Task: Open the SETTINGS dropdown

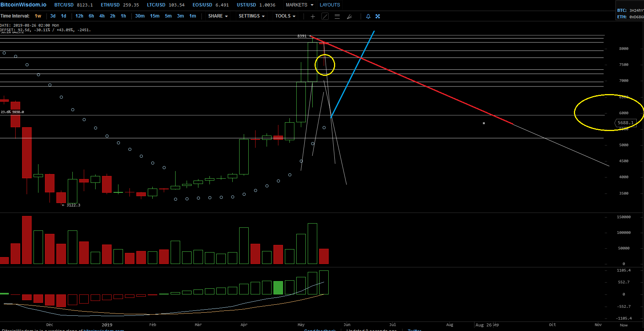Action: [x=251, y=16]
